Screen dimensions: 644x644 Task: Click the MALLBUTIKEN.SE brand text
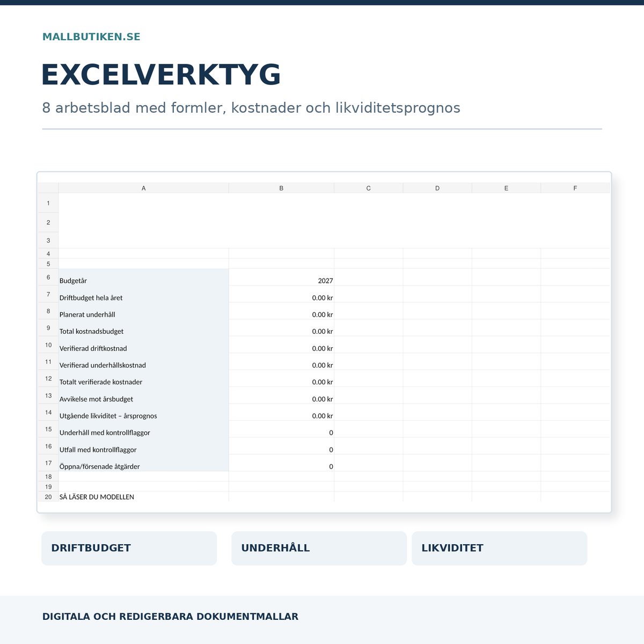[x=91, y=37]
